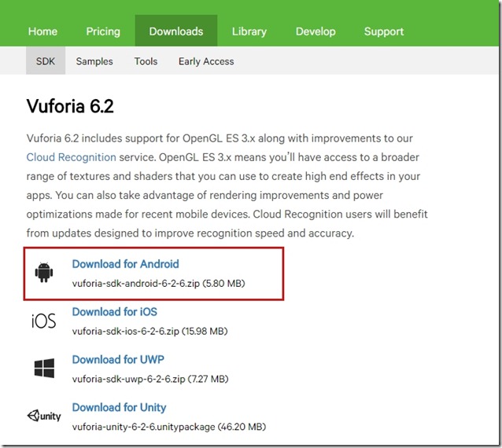
Task: Click the Windows logo icon for UWP
Action: coord(44,368)
